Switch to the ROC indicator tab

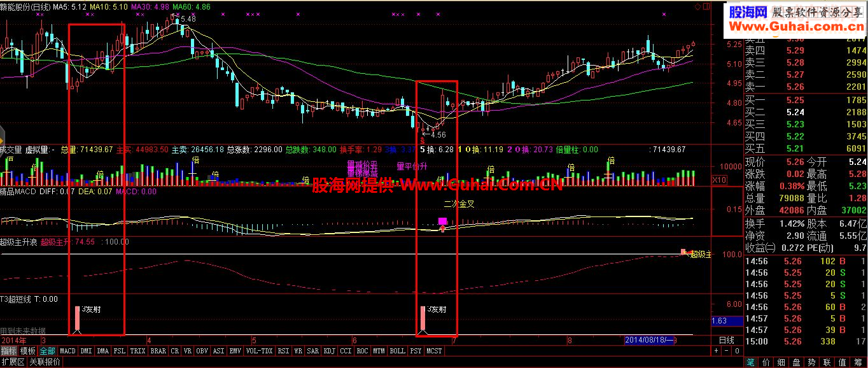click(362, 351)
